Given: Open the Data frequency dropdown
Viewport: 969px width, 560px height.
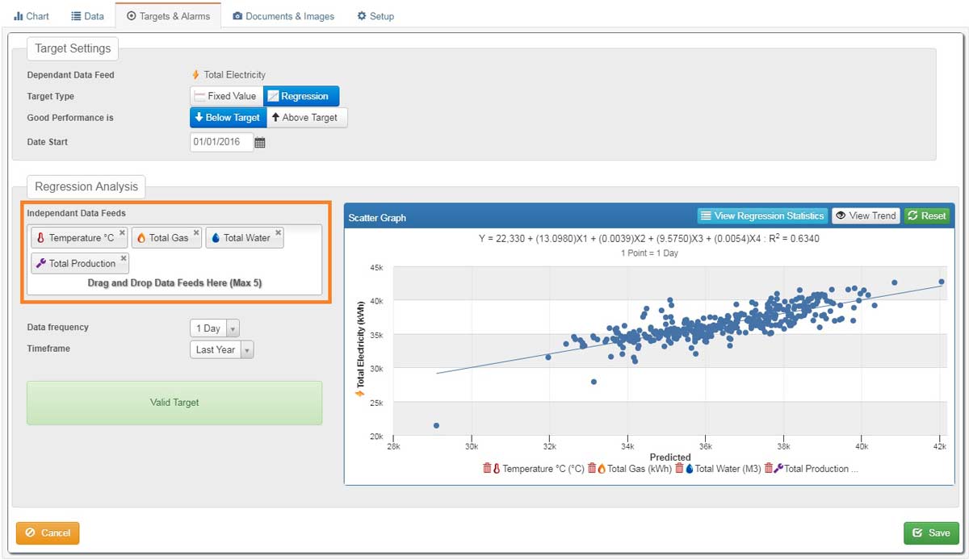Looking at the screenshot, I should point(215,328).
